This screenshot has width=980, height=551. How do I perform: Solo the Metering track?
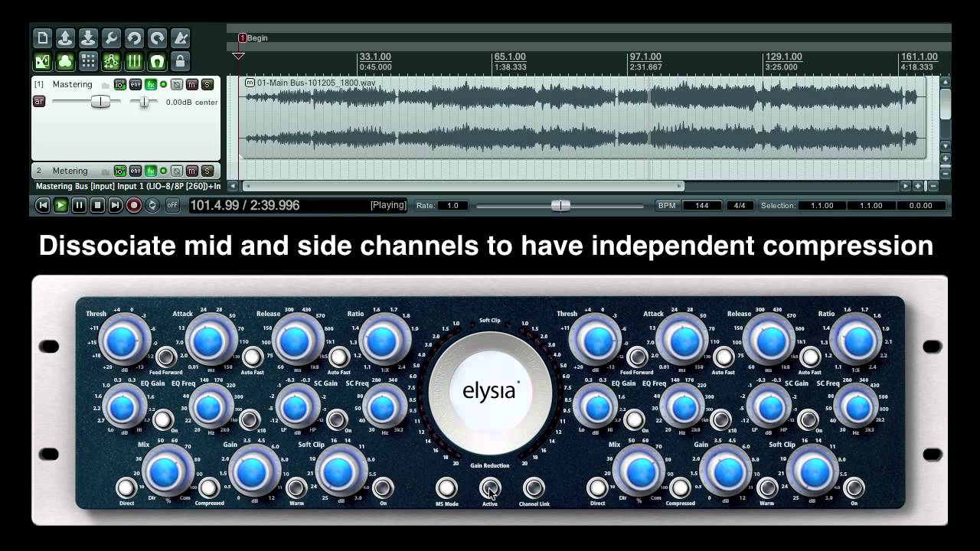[207, 171]
